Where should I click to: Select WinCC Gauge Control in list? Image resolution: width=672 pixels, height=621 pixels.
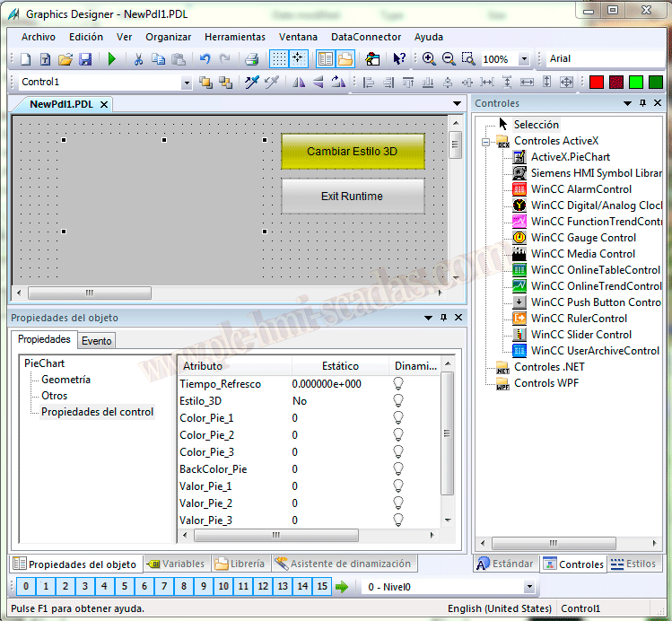[583, 238]
